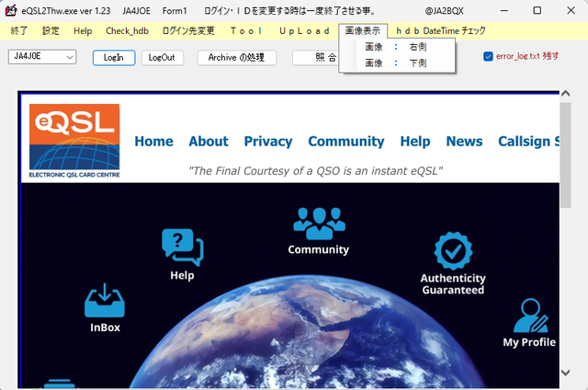The width and height of the screenshot is (588, 390).
Task: Click the scrollbar down arrow
Action: (x=566, y=373)
